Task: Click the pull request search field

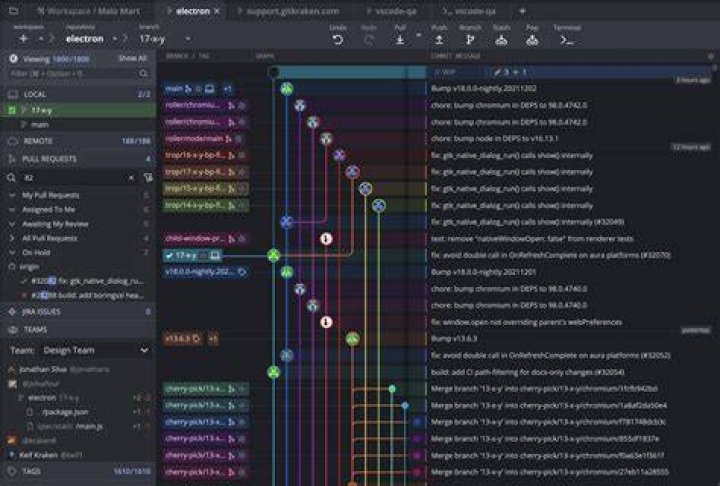Action: (73, 177)
